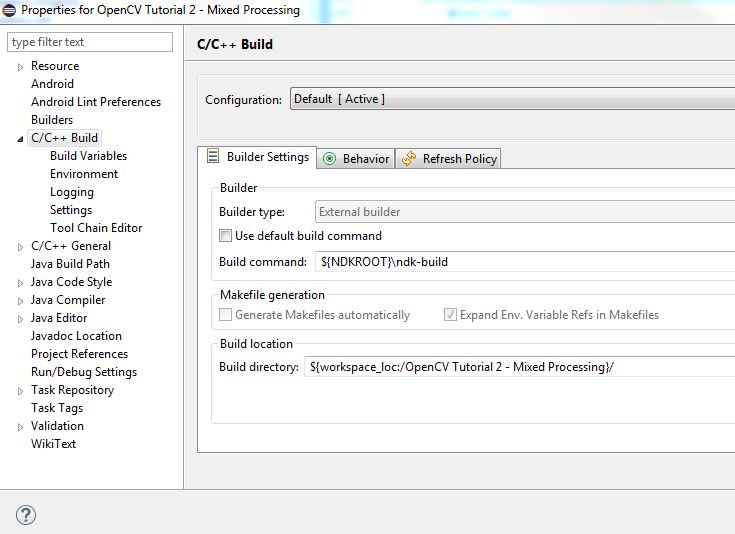Select Java Editor item

59,318
